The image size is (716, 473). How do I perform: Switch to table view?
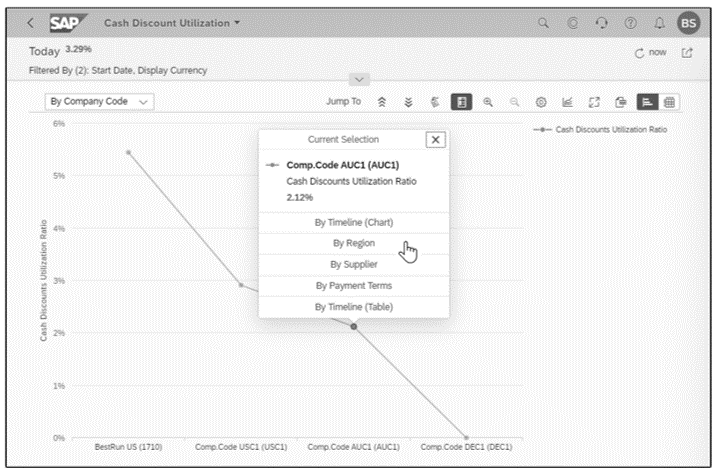pyautogui.click(x=669, y=102)
